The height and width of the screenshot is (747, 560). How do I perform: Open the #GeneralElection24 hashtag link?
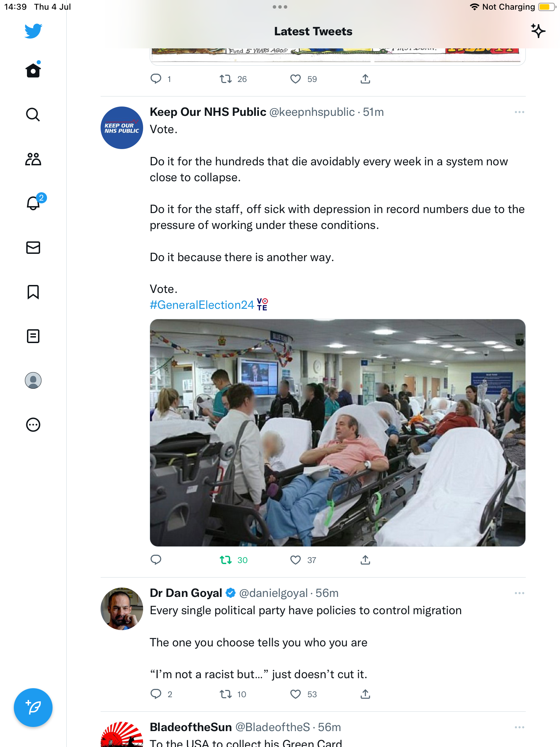coord(202,305)
